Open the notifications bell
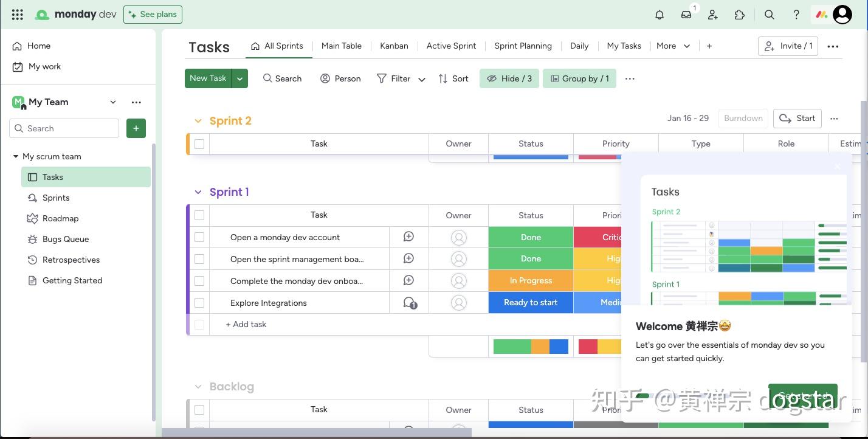The image size is (868, 439). [660, 15]
